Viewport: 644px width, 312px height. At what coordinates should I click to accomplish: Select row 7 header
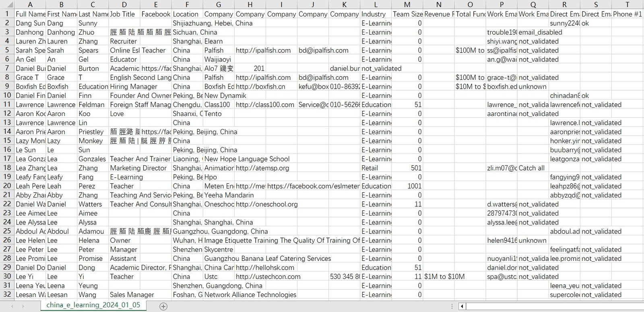tap(7, 68)
